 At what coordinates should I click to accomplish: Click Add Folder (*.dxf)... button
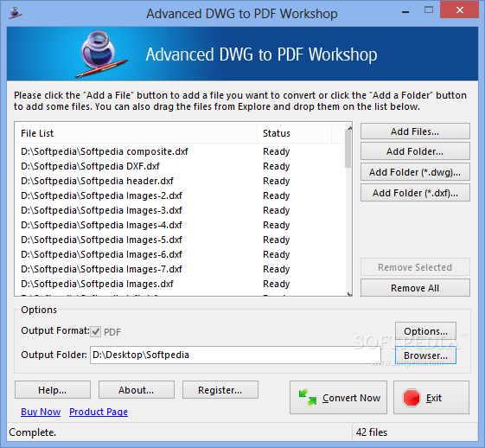coord(415,193)
